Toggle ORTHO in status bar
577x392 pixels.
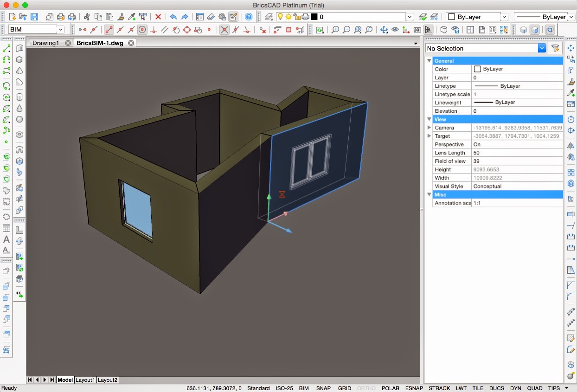click(366, 388)
